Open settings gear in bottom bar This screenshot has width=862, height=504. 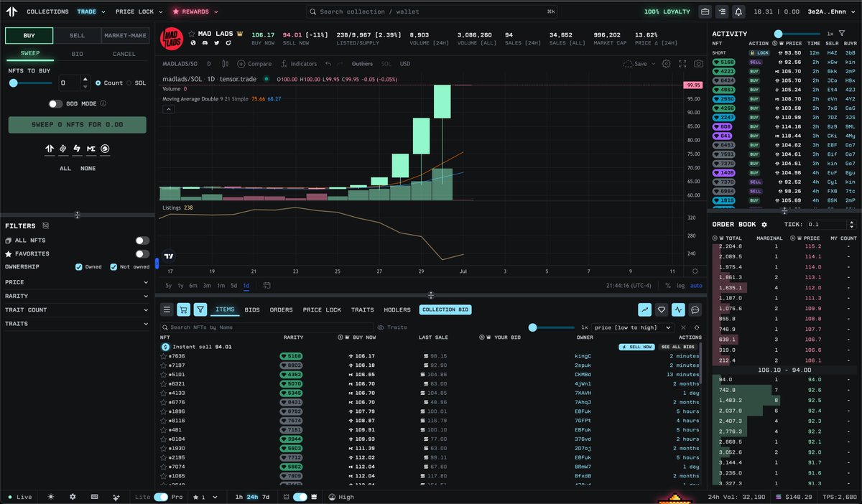(73, 497)
